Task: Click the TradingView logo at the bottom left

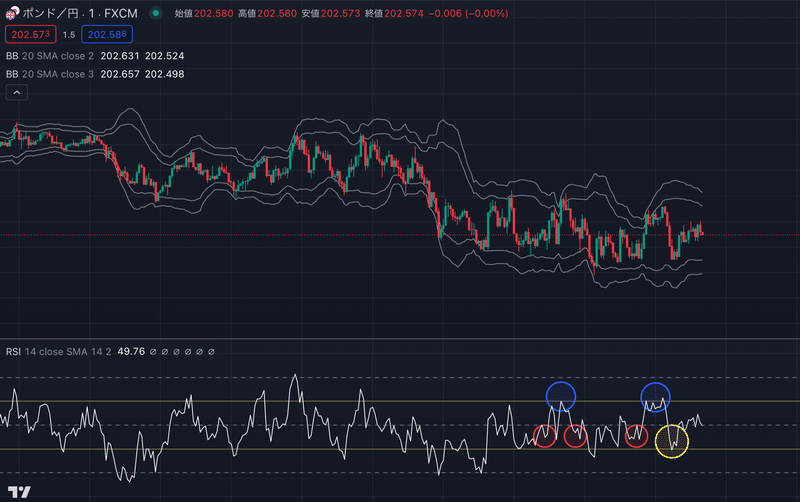Action: point(19,492)
